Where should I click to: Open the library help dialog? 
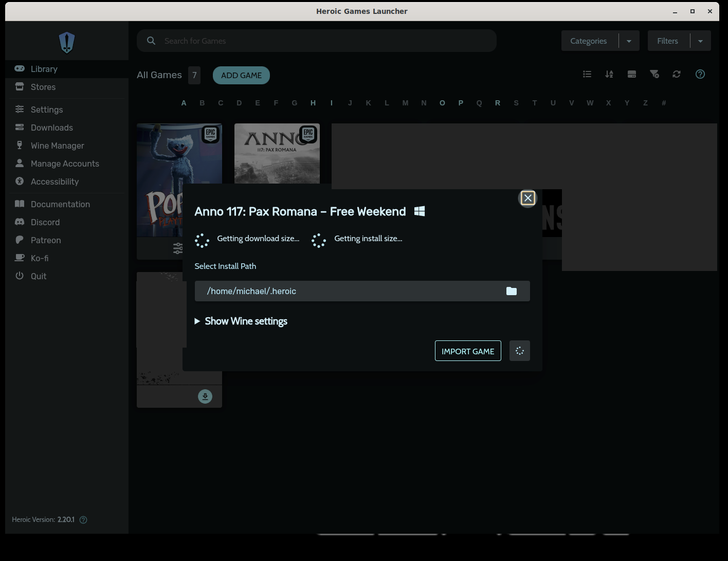click(x=700, y=74)
